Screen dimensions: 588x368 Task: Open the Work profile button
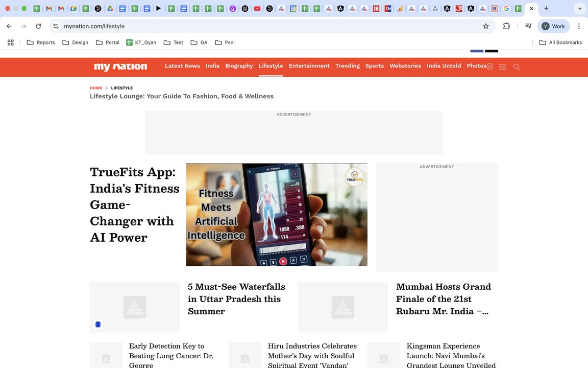tap(553, 26)
